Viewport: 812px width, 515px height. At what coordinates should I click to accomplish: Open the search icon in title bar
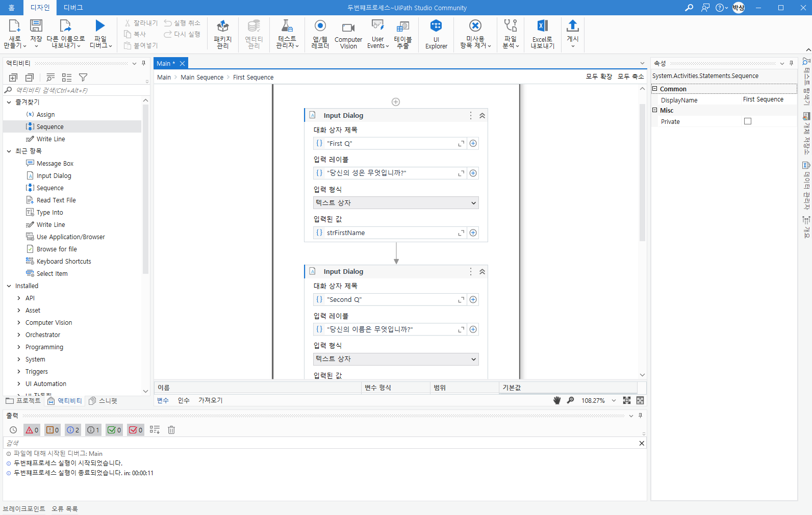(x=689, y=8)
